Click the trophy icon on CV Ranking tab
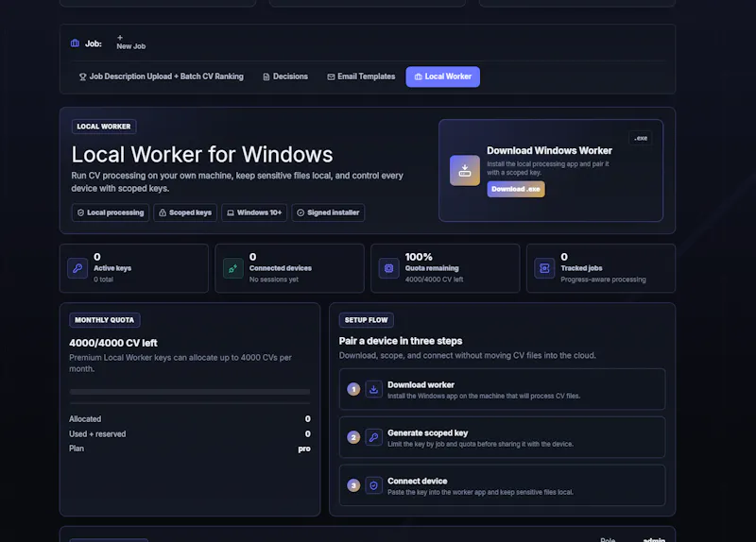Viewport: 756px width, 542px height. (x=82, y=77)
